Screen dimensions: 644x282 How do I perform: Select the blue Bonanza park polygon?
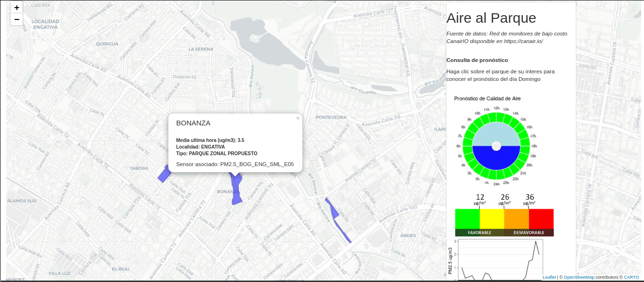point(236,189)
